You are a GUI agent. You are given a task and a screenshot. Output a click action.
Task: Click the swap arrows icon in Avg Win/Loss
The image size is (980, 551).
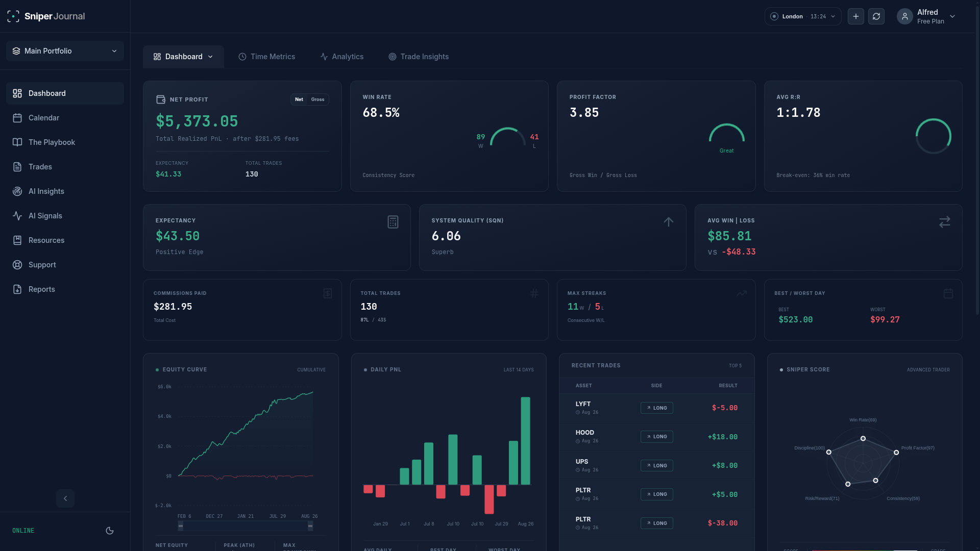[945, 222]
